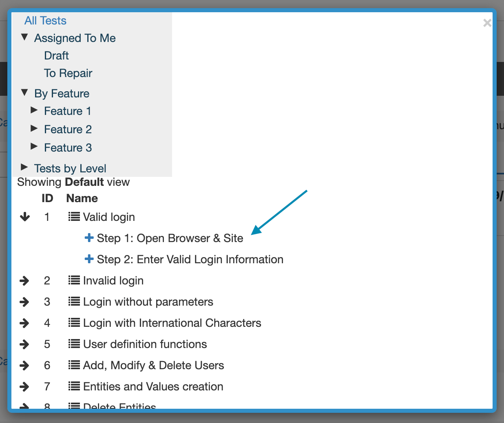Expand test 4 row with right arrow

tap(25, 323)
